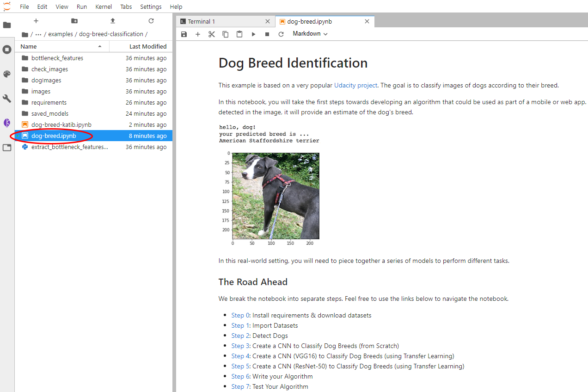
Task: Open the Running Terminals and Kernels sidebar
Action: (x=7, y=50)
